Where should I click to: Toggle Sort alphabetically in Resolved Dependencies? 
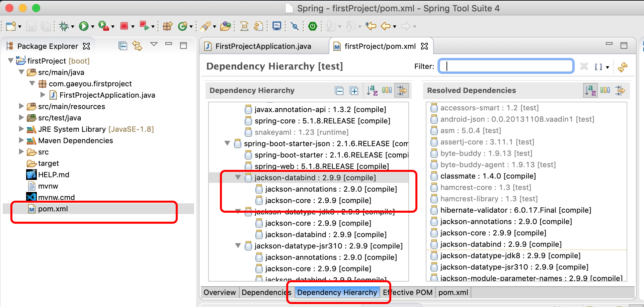(590, 90)
